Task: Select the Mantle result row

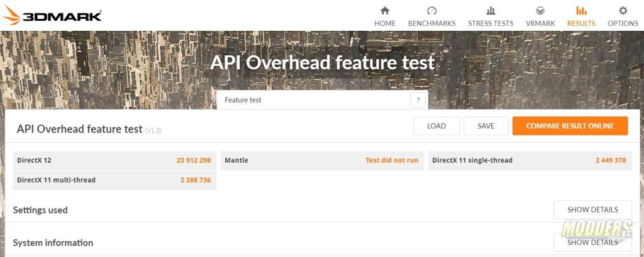Action: (321, 160)
